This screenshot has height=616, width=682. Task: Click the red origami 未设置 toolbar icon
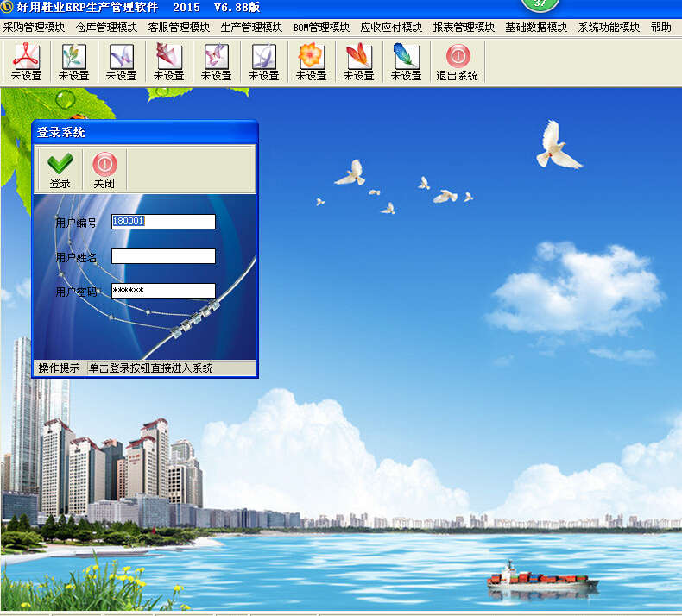click(x=168, y=62)
